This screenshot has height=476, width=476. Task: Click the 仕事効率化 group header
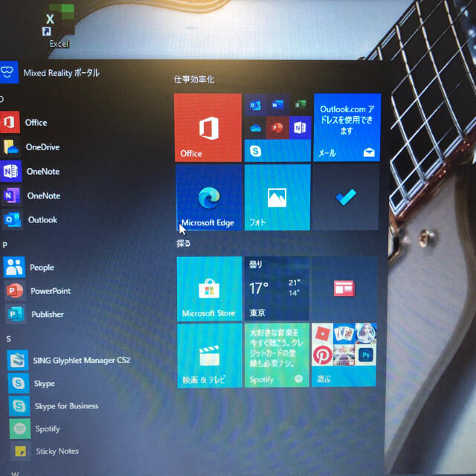tap(194, 80)
